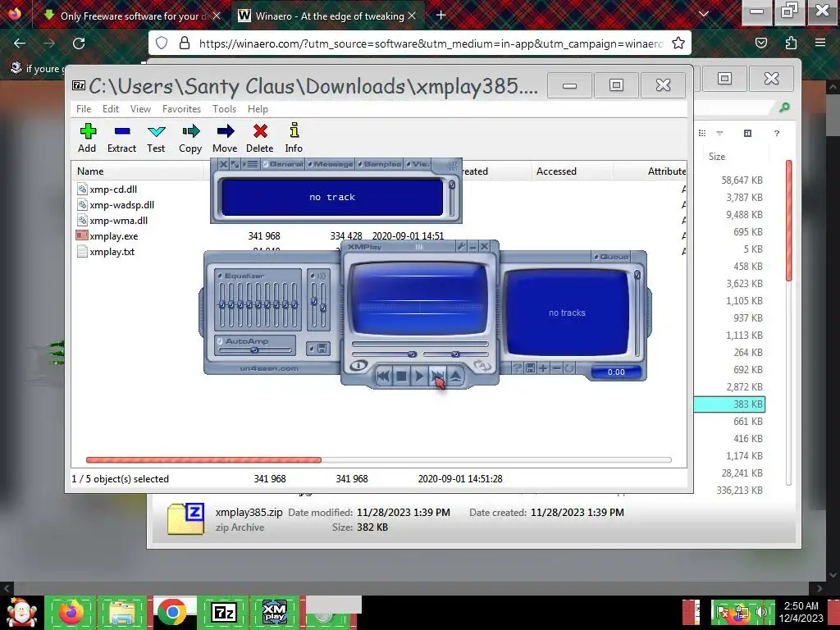Screen dimensions: 840x630
Task: Toggle the AutoAmp switch
Action: (x=220, y=340)
